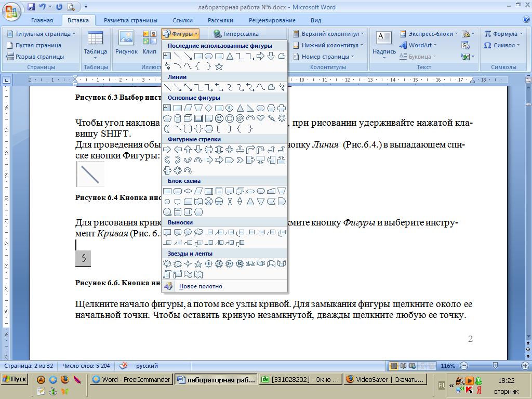Select the 32-point star shape
The width and height of the screenshot is (532, 399).
point(240,263)
